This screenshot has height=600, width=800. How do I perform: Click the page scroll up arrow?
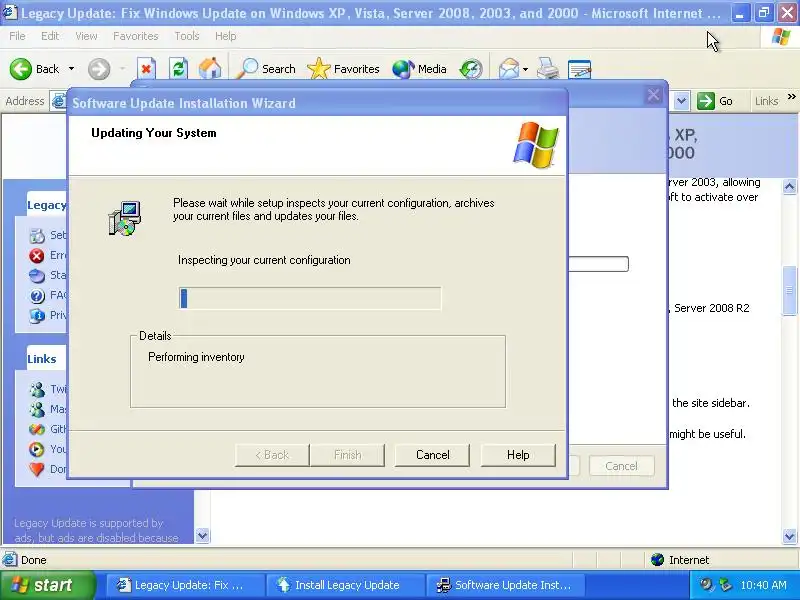point(790,187)
